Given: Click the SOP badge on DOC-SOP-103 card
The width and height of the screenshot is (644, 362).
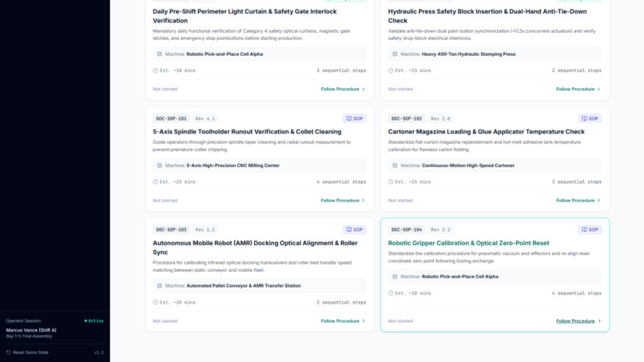Looking at the screenshot, I should [355, 229].
